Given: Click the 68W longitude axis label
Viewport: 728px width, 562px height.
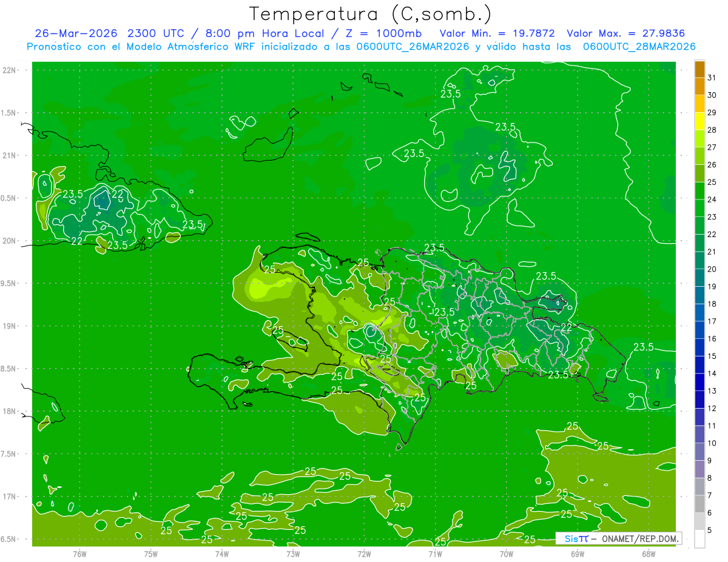Looking at the screenshot, I should tap(649, 554).
